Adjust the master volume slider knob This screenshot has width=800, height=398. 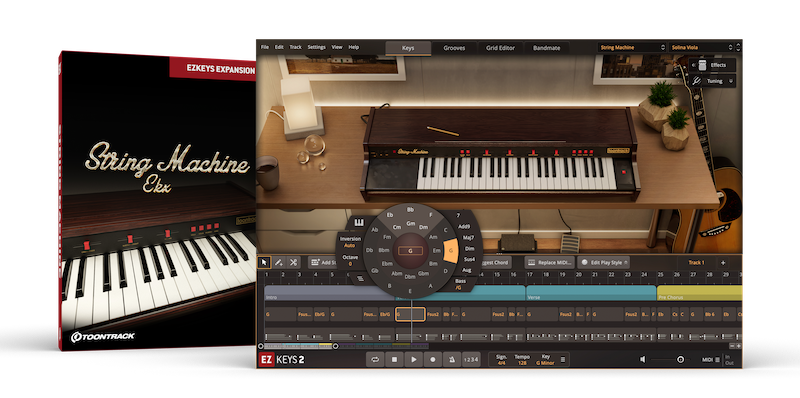pyautogui.click(x=680, y=360)
